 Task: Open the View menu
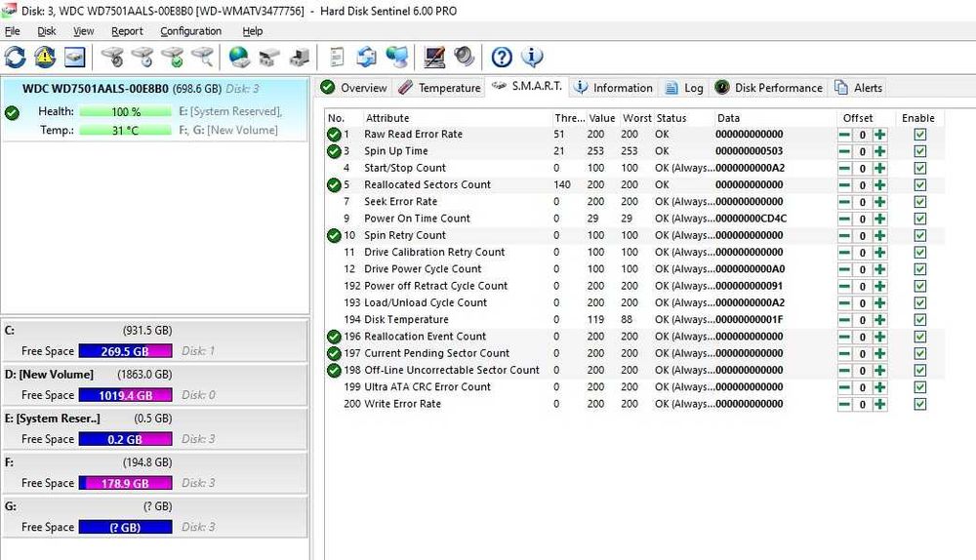pyautogui.click(x=83, y=31)
